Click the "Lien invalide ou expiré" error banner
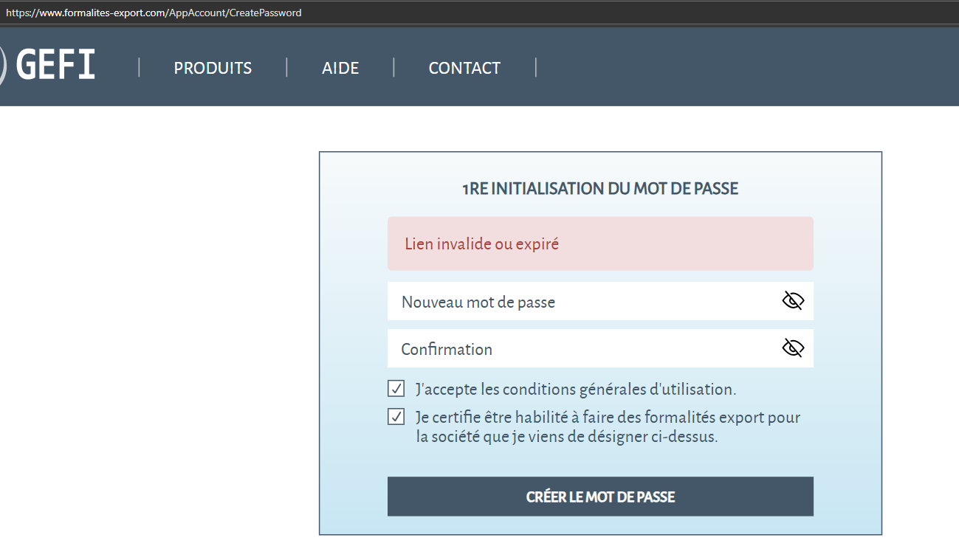Viewport: 959px width, 560px height. coord(599,243)
